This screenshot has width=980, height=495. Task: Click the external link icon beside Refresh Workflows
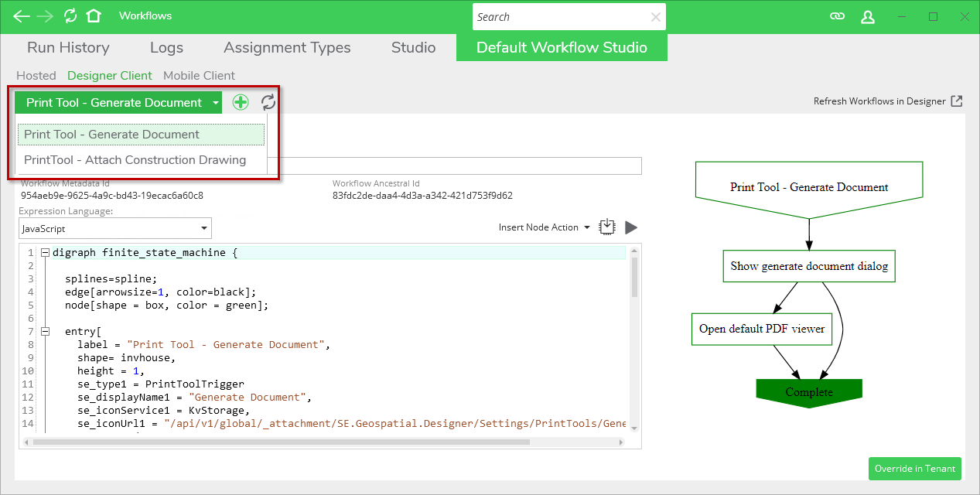pyautogui.click(x=957, y=101)
